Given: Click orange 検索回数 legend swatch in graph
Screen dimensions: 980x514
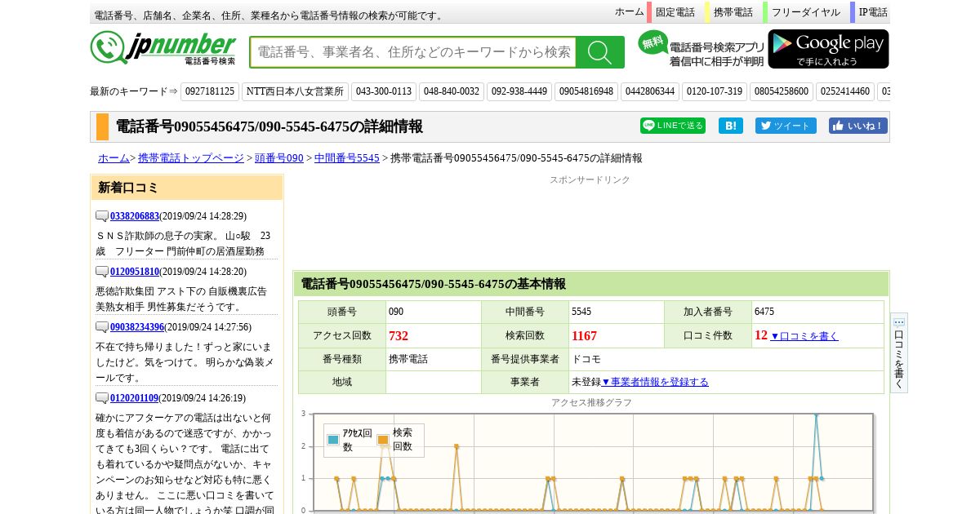Looking at the screenshot, I should pyautogui.click(x=383, y=440).
